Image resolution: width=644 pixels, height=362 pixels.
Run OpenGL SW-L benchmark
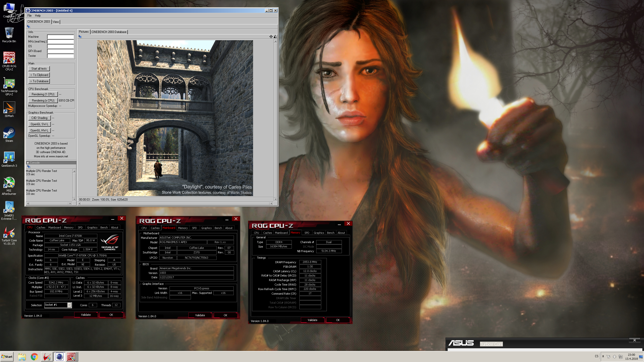[39, 124]
